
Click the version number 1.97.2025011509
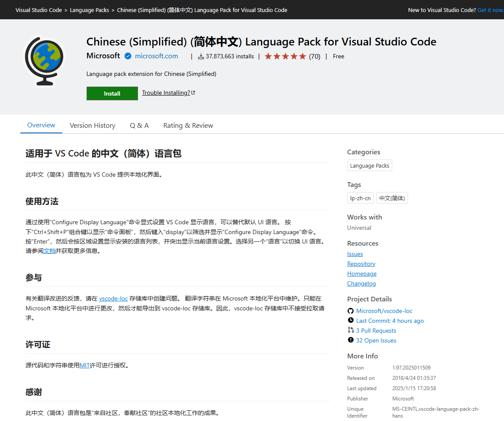[x=411, y=367]
